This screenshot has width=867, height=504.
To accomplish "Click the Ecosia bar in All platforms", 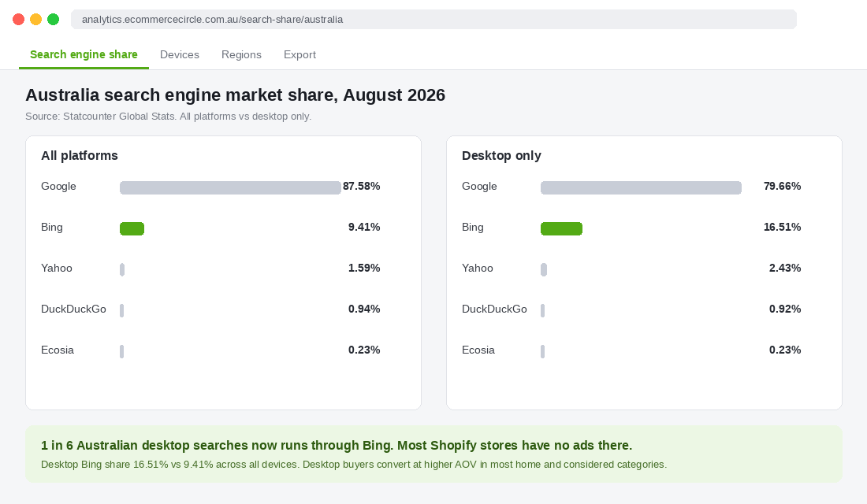I will coord(121,351).
